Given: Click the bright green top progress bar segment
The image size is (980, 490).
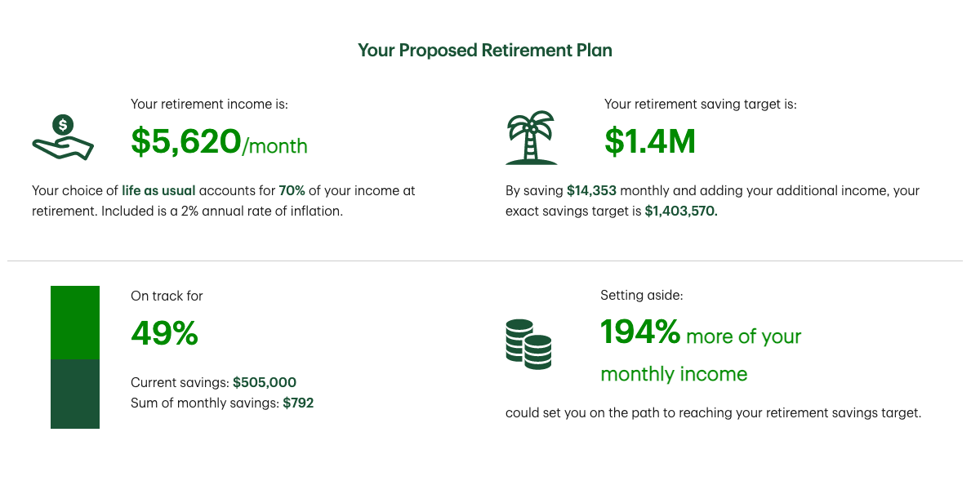Looking at the screenshot, I should (75, 323).
